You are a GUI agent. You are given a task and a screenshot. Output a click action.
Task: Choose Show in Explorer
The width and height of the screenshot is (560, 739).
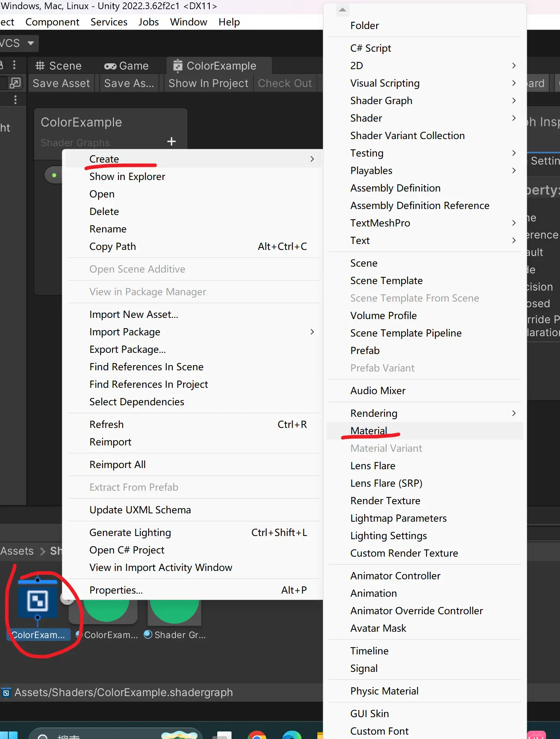tap(193, 176)
